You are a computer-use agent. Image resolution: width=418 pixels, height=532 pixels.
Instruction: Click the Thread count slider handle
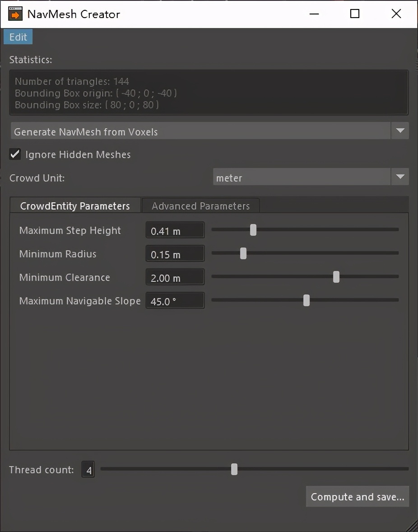(x=234, y=470)
